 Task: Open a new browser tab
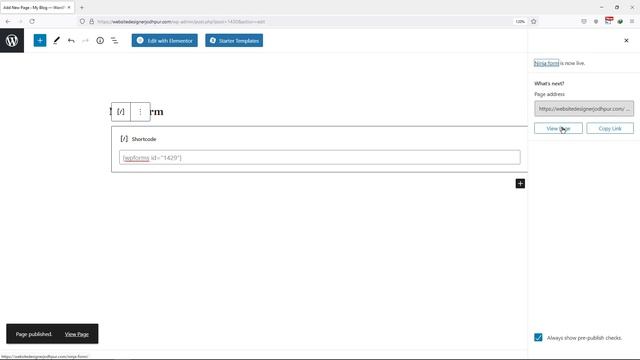[82, 7]
